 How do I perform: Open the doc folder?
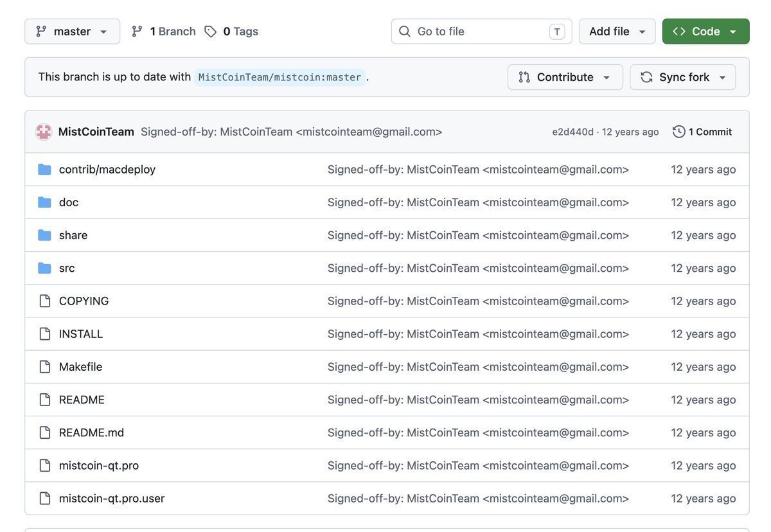(x=69, y=202)
